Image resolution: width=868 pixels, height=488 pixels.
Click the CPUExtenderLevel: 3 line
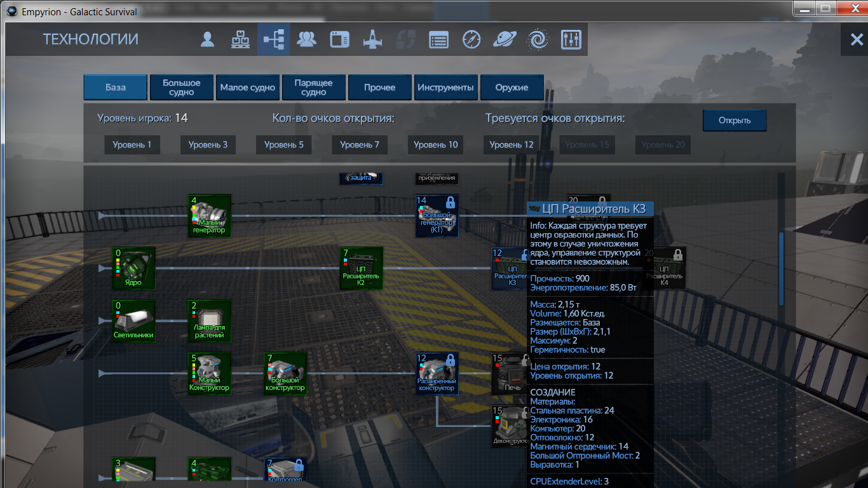click(569, 482)
